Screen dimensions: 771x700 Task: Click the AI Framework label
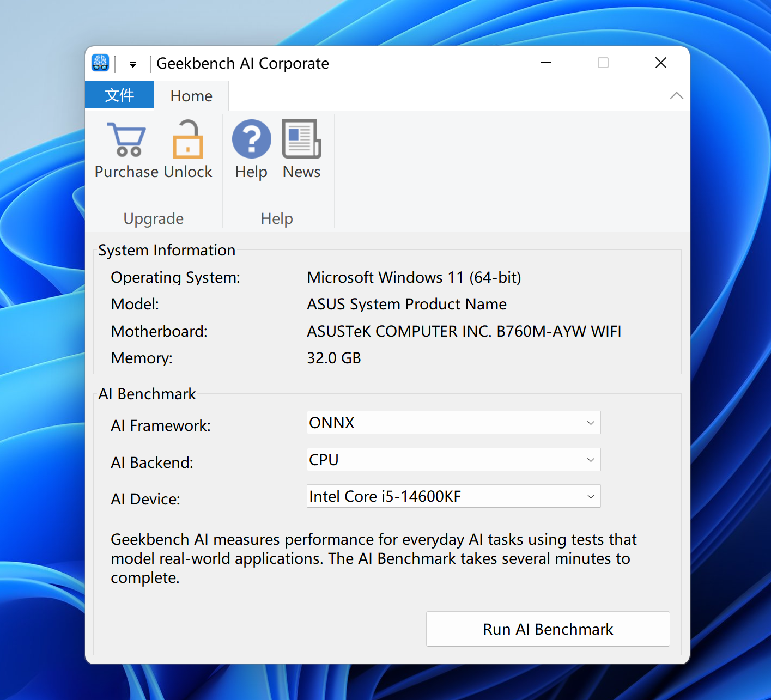(161, 425)
